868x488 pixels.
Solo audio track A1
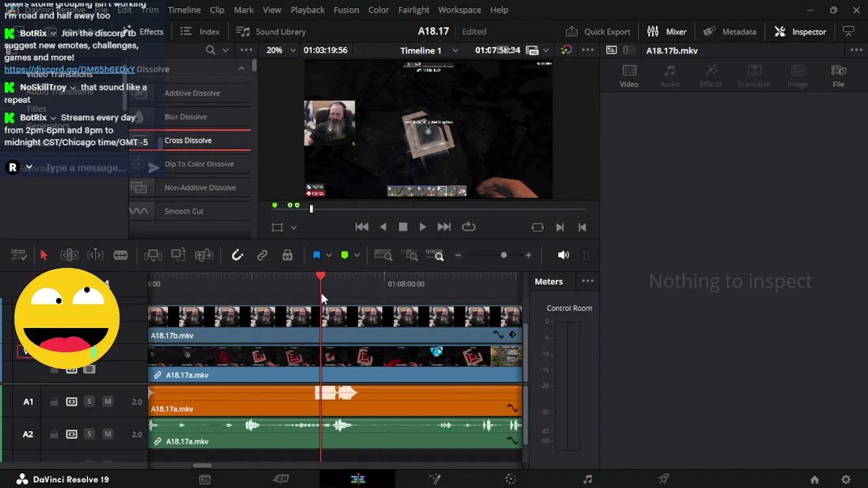point(89,401)
